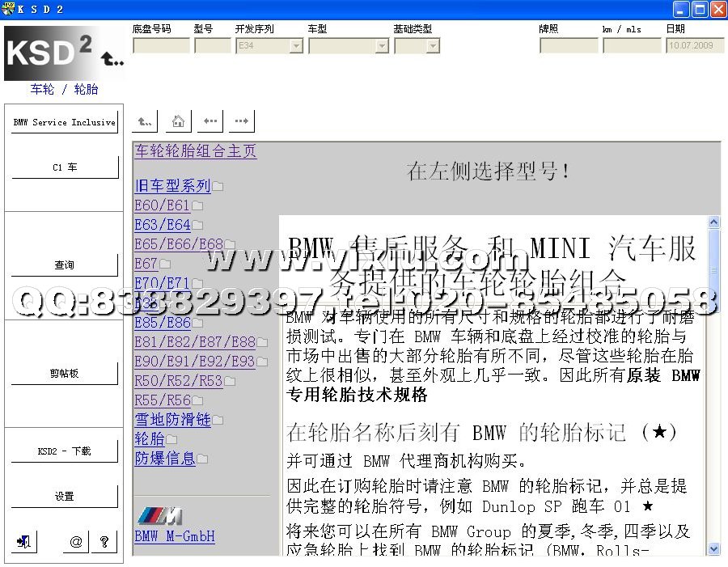This screenshot has width=728, height=567.
Task: Click the 查询 search button
Action: pos(65,265)
